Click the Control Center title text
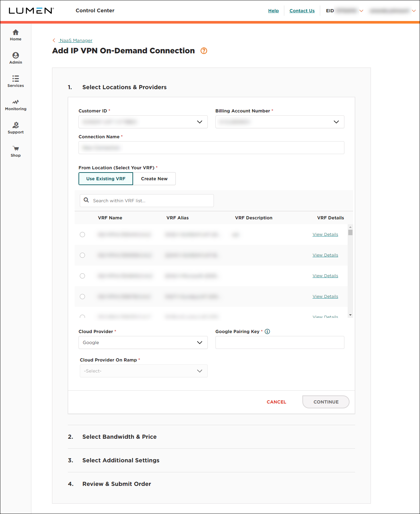 [95, 11]
